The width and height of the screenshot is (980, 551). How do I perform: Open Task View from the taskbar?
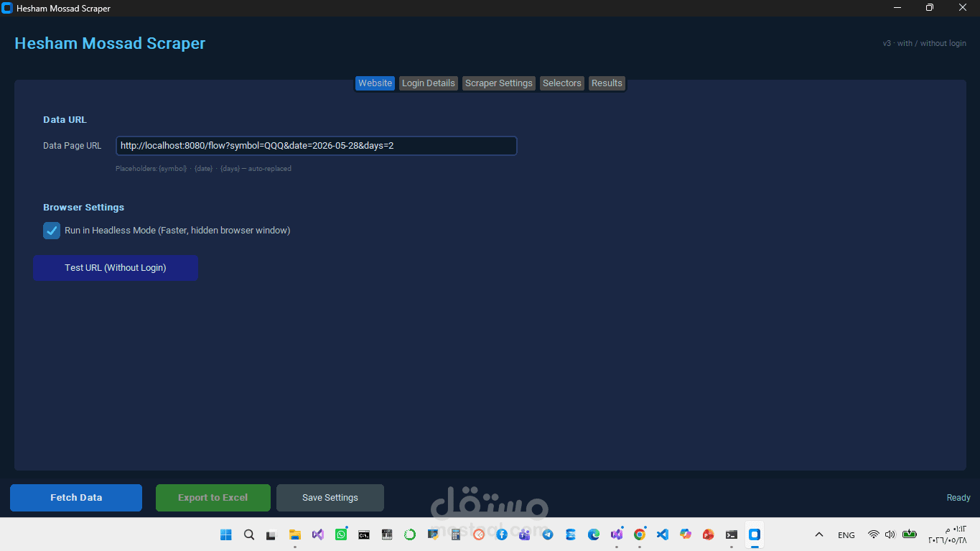point(271,534)
